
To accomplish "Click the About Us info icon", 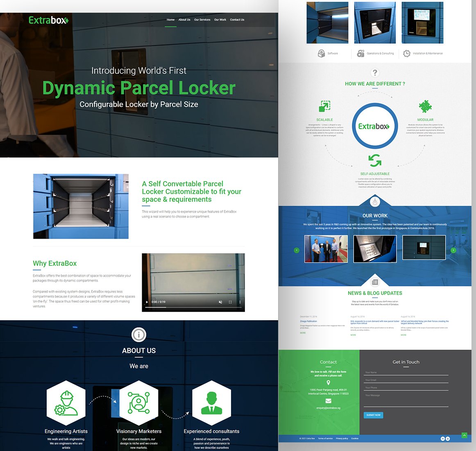I will point(139,335).
